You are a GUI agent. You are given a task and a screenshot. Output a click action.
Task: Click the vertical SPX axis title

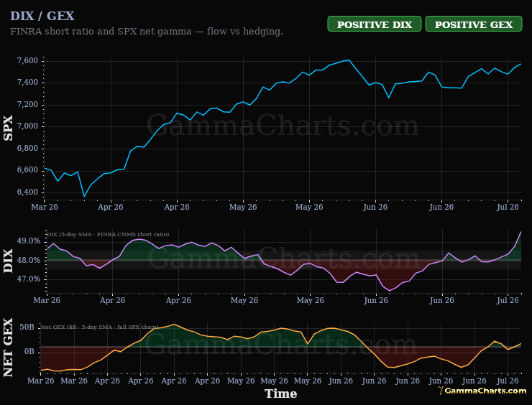(x=8, y=128)
